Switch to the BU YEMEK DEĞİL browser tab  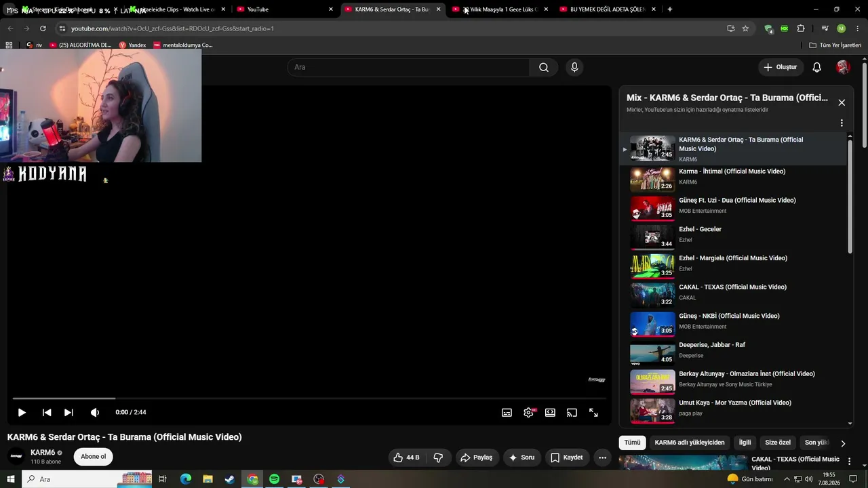[x=608, y=9]
